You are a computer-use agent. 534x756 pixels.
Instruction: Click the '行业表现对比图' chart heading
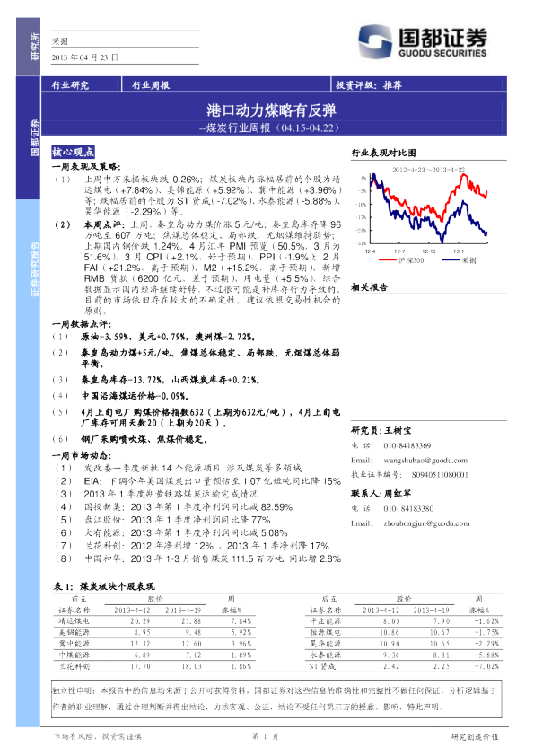pyautogui.click(x=383, y=153)
